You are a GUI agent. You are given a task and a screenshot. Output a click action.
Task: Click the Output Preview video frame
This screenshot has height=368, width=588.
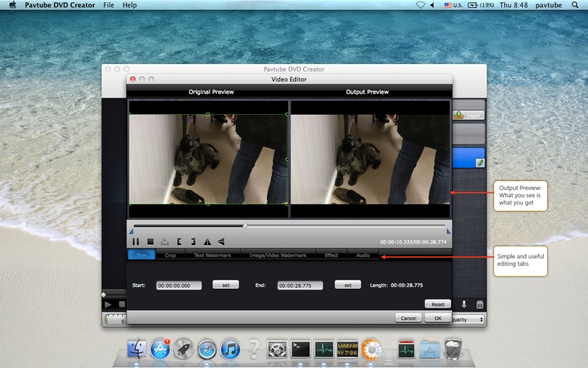(x=370, y=159)
